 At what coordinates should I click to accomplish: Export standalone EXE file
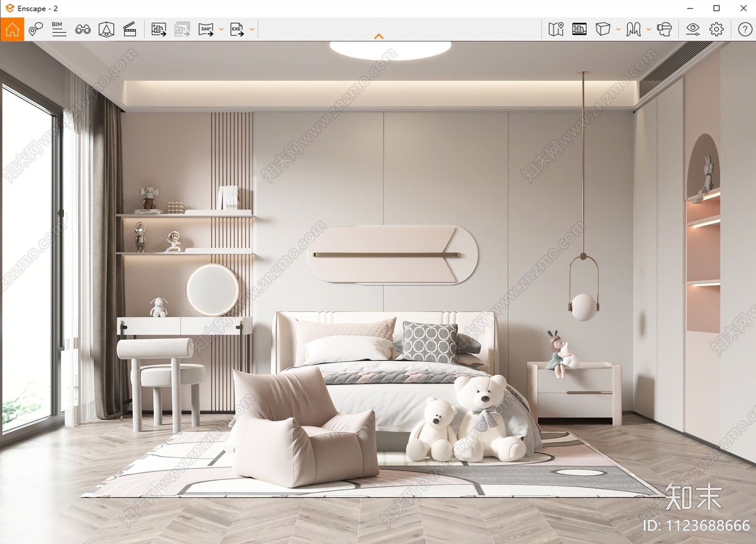237,29
